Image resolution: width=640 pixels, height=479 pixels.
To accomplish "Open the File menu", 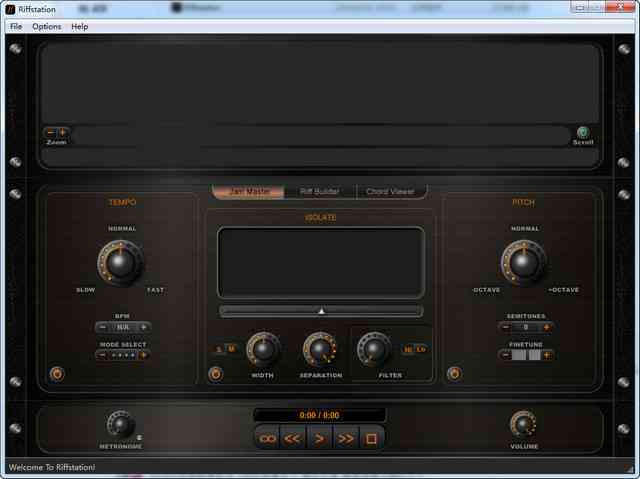I will coord(16,26).
